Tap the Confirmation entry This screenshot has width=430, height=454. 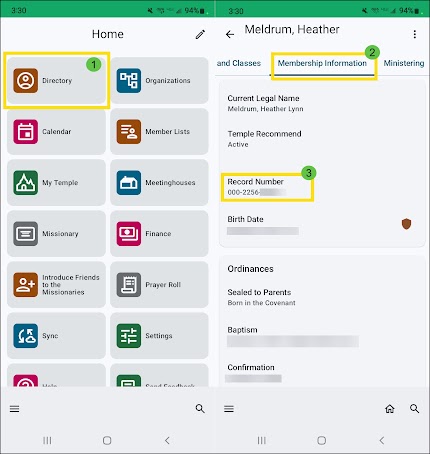[253, 373]
